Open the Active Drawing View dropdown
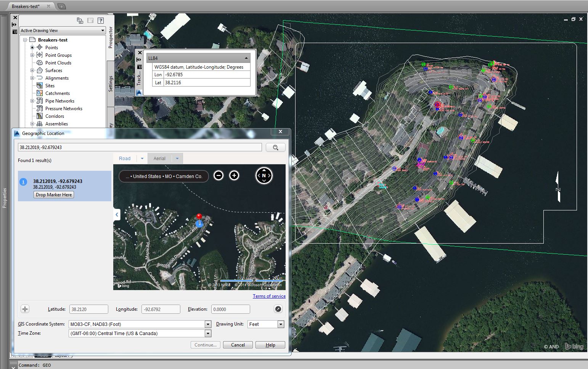The height and width of the screenshot is (369, 588). 103,30
